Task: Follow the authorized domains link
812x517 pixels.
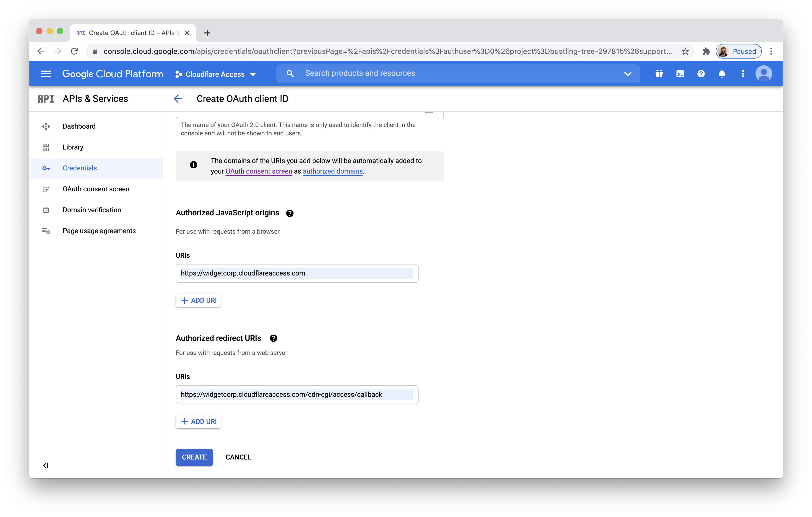Action: tap(332, 171)
